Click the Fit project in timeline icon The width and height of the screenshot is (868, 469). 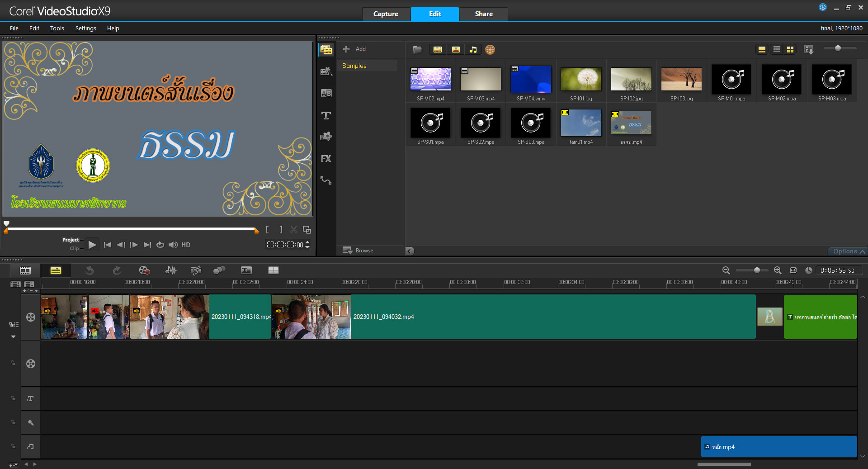(793, 270)
